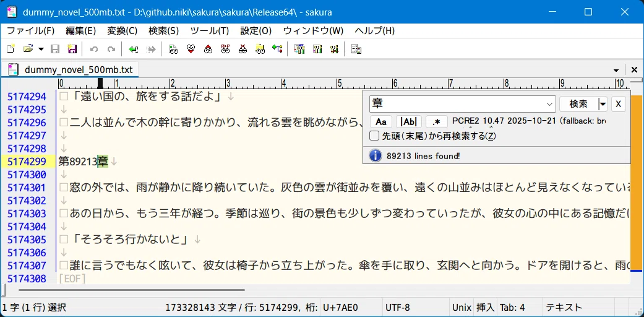The width and height of the screenshot is (644, 317).
Task: Click the 検索 search button
Action: pos(578,104)
